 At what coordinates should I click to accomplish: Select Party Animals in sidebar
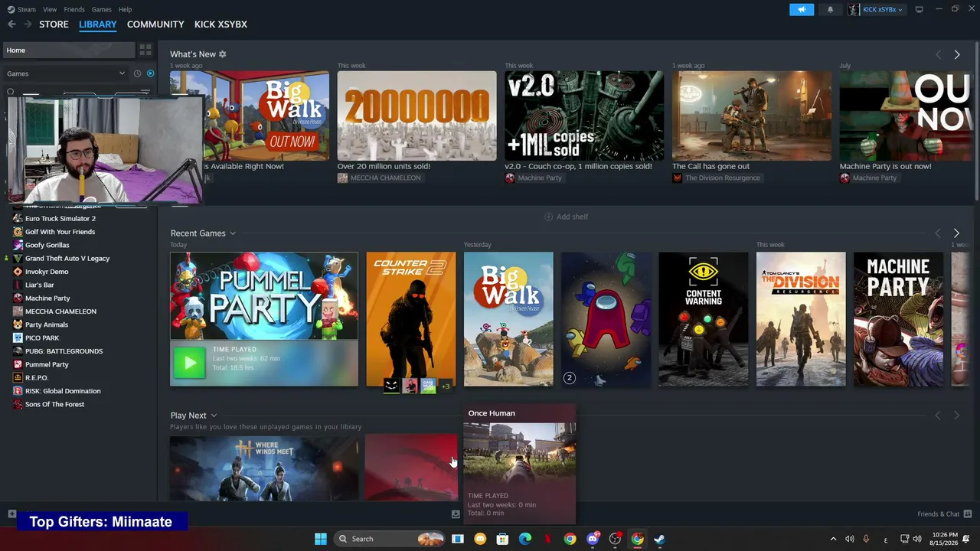pyautogui.click(x=47, y=324)
